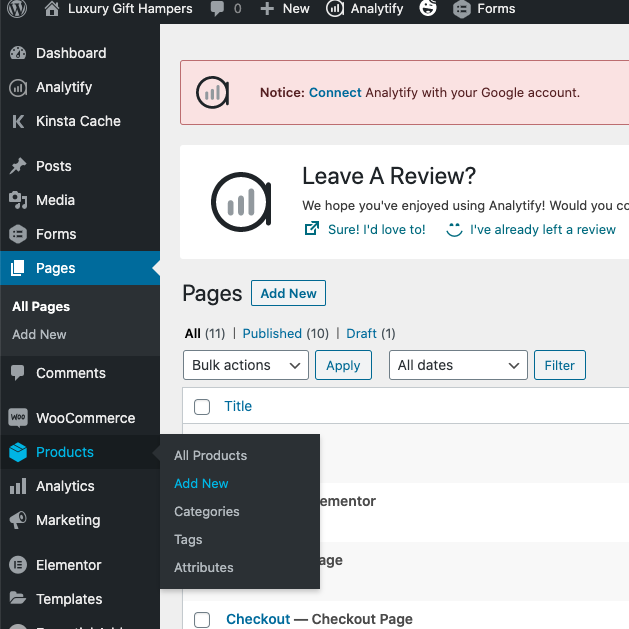This screenshot has height=629, width=629.
Task: Open the Checkout page link
Action: [x=258, y=619]
